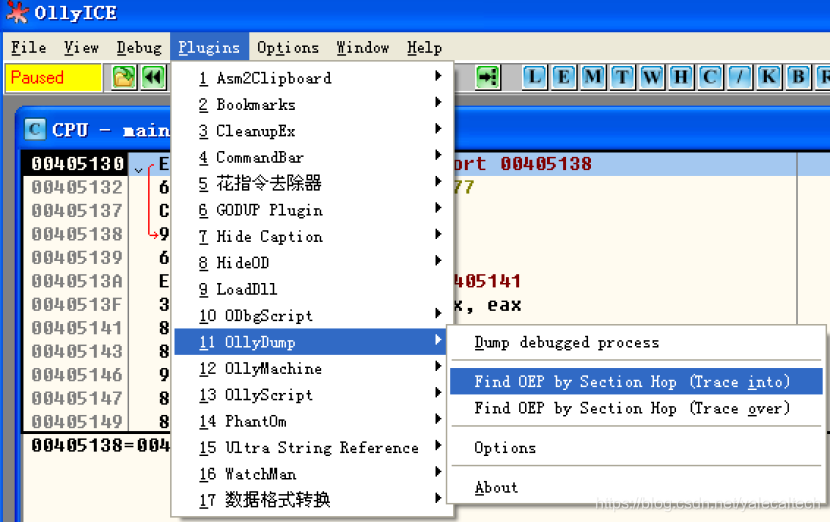Close the open Plugins menu
This screenshot has height=522, width=830.
(x=209, y=48)
